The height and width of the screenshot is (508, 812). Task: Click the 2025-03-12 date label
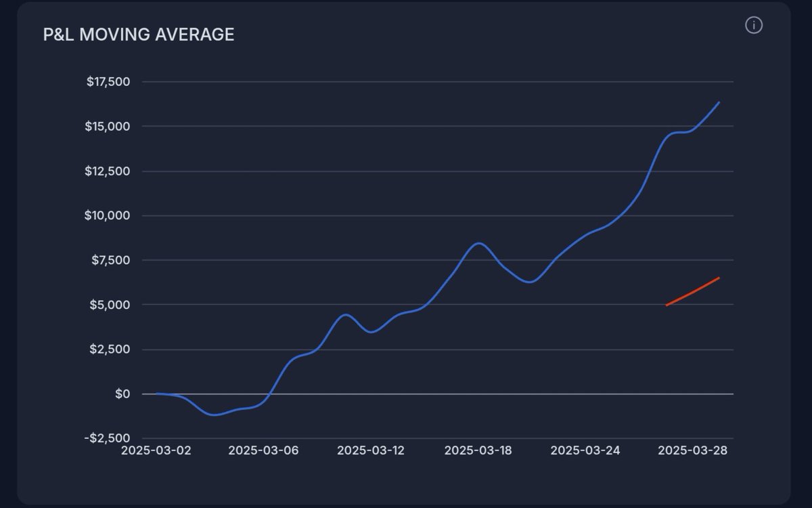tap(371, 450)
